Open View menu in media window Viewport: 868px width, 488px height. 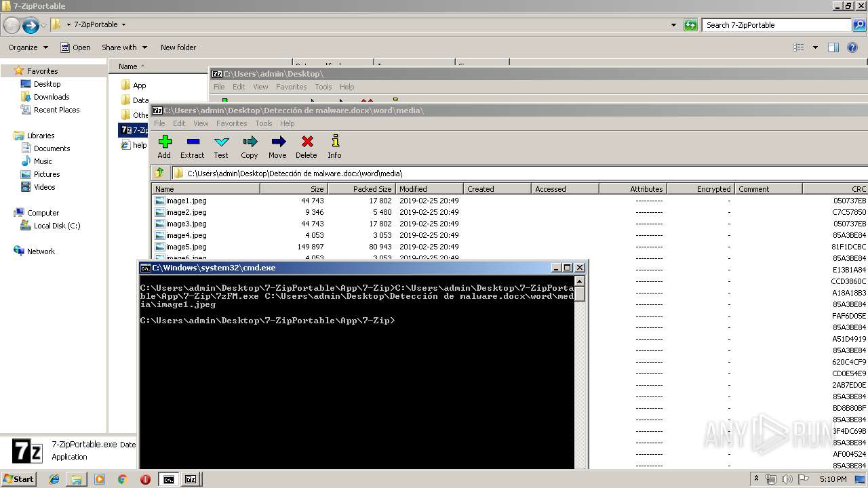(x=201, y=123)
